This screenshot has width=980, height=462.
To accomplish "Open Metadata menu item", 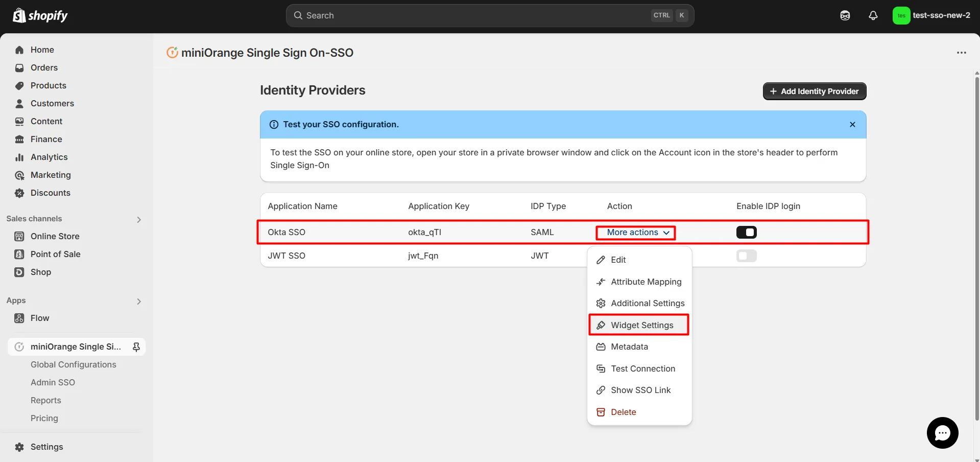I will pos(639,346).
